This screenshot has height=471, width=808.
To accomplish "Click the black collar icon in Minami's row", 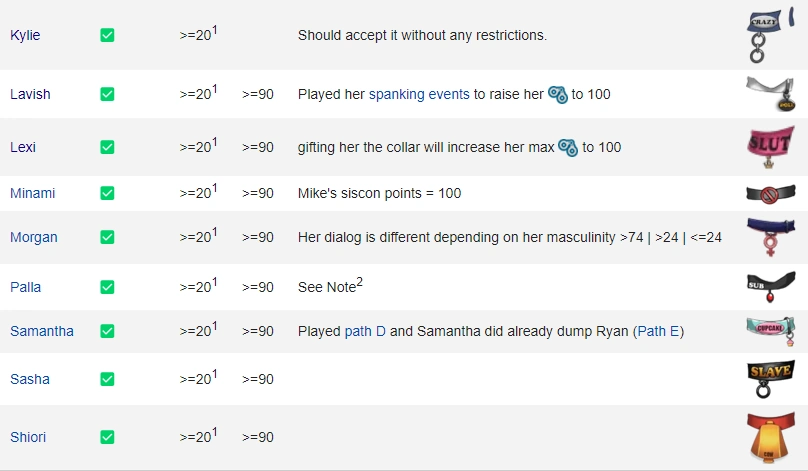I will pyautogui.click(x=770, y=193).
